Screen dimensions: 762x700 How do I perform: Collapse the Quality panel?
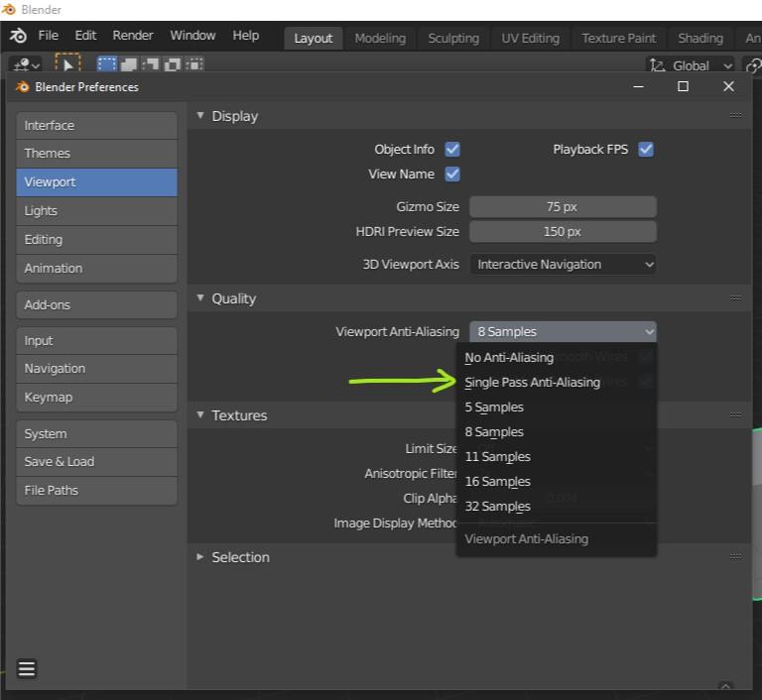[200, 297]
